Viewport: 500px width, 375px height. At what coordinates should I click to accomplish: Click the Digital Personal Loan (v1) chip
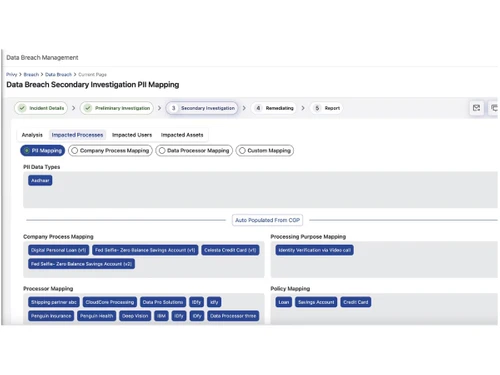(59, 250)
